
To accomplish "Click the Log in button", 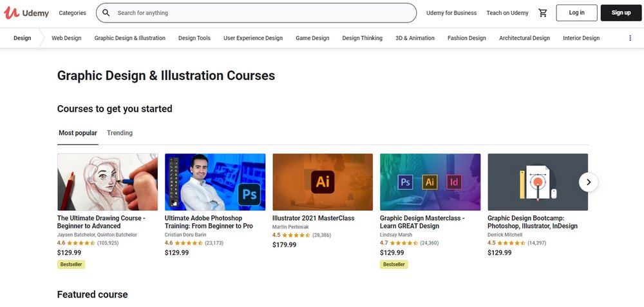I will point(576,13).
